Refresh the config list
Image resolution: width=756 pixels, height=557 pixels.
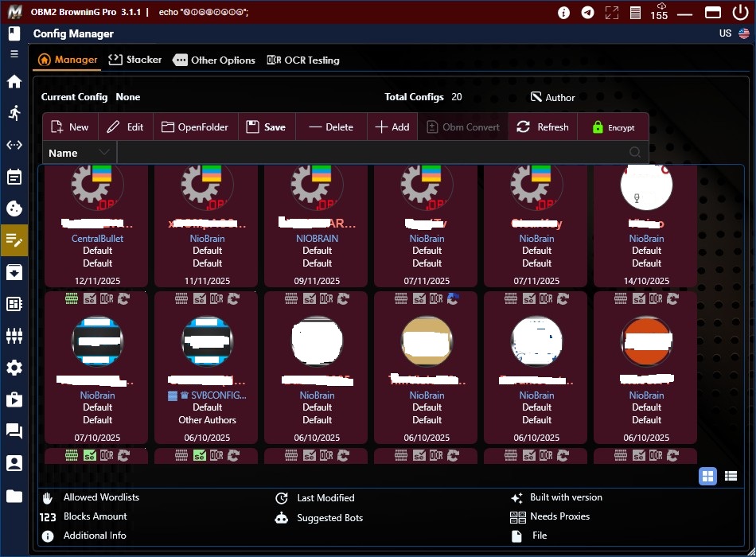tap(543, 127)
